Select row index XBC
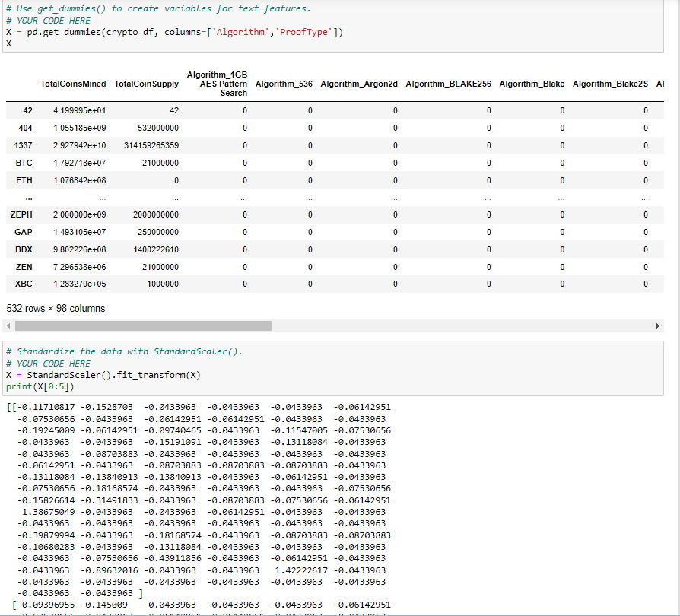The width and height of the screenshot is (680, 616). (x=24, y=284)
